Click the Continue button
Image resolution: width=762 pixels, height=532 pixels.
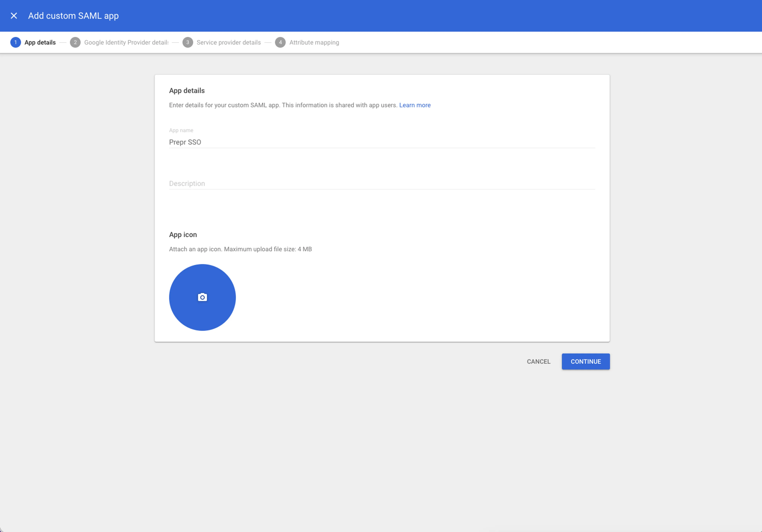click(585, 361)
